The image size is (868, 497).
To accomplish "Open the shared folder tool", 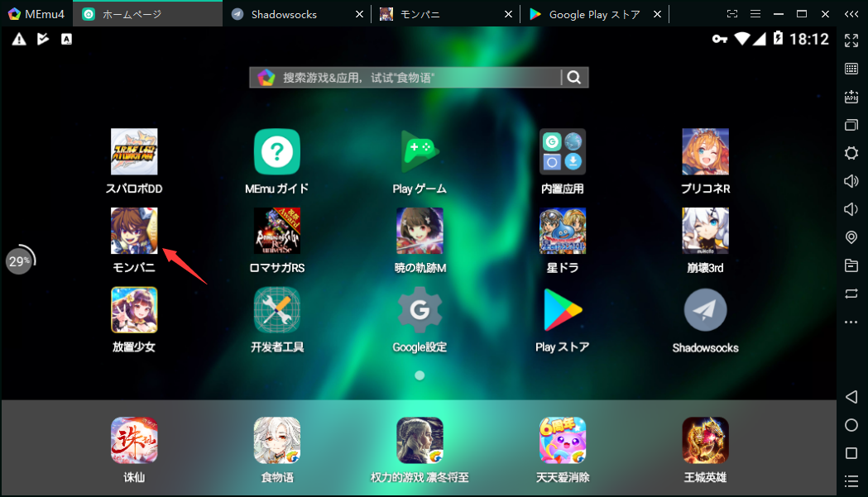I will 851,265.
